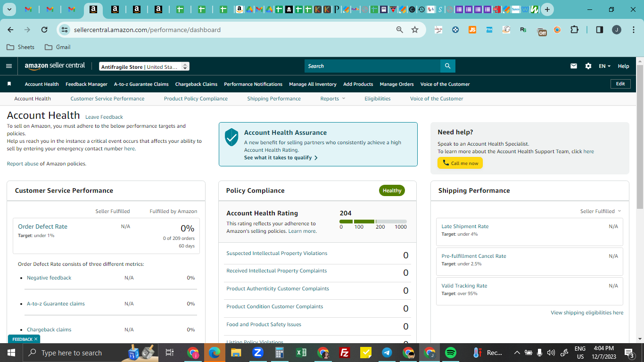Open Calculator from the taskbar

pos(280,353)
